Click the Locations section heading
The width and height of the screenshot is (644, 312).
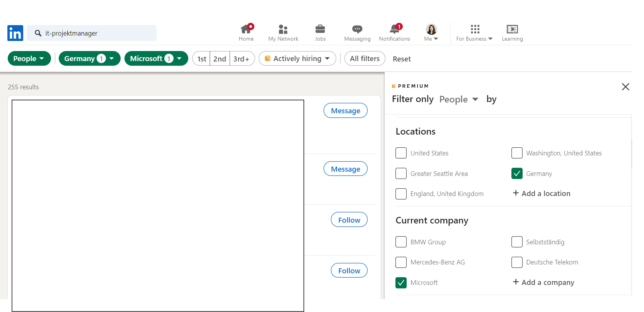pos(416,131)
